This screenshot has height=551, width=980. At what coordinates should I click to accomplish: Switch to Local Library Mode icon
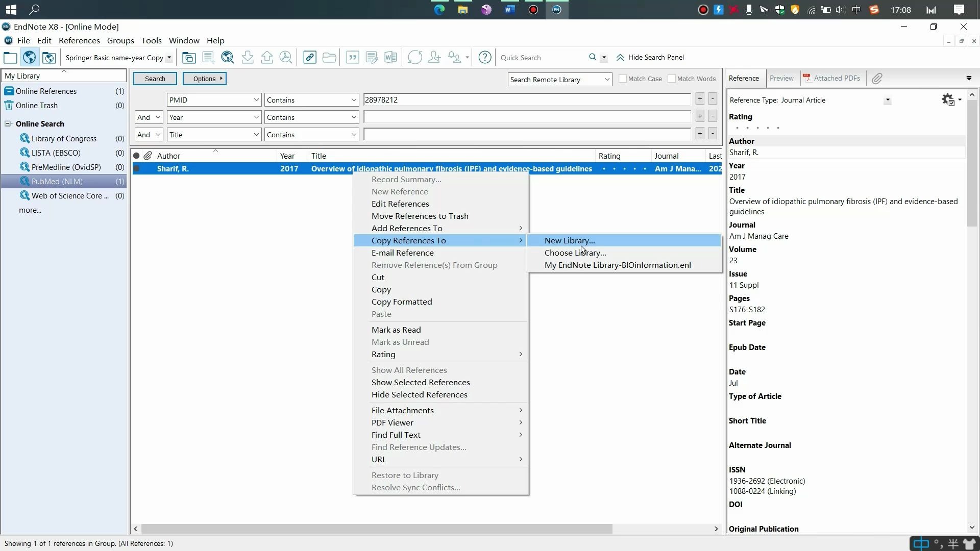point(10,58)
